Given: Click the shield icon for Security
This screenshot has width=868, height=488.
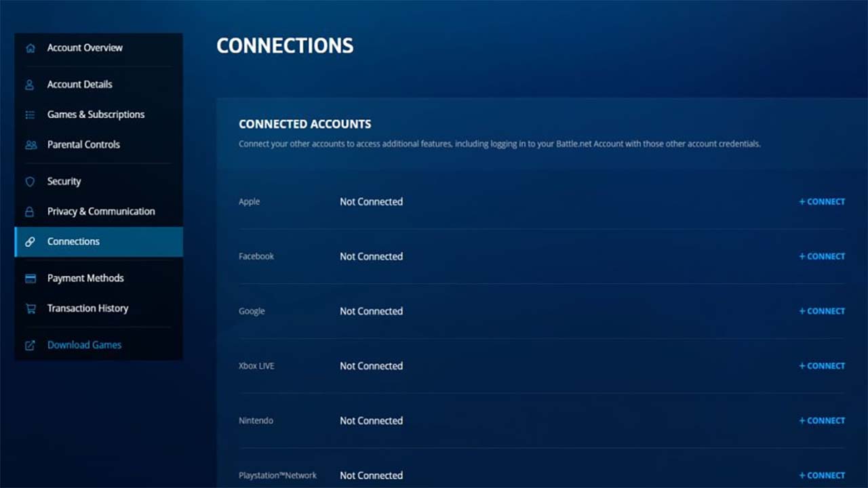Looking at the screenshot, I should (x=30, y=182).
